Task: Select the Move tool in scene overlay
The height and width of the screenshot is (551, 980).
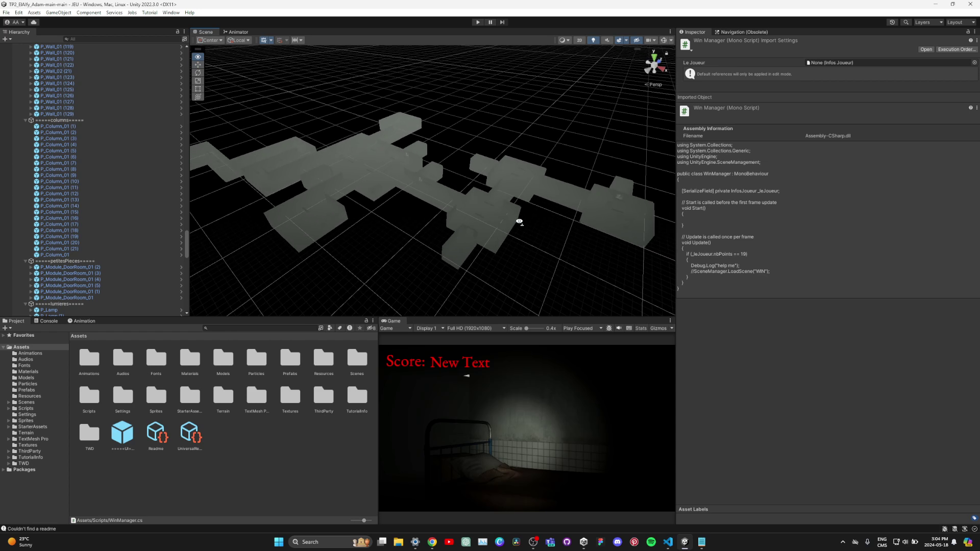Action: point(198,65)
